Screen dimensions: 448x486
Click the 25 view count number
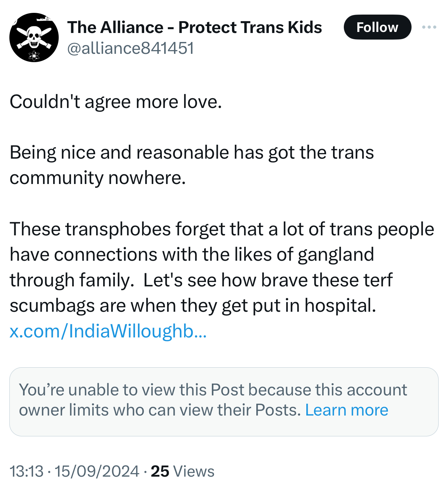click(x=160, y=471)
